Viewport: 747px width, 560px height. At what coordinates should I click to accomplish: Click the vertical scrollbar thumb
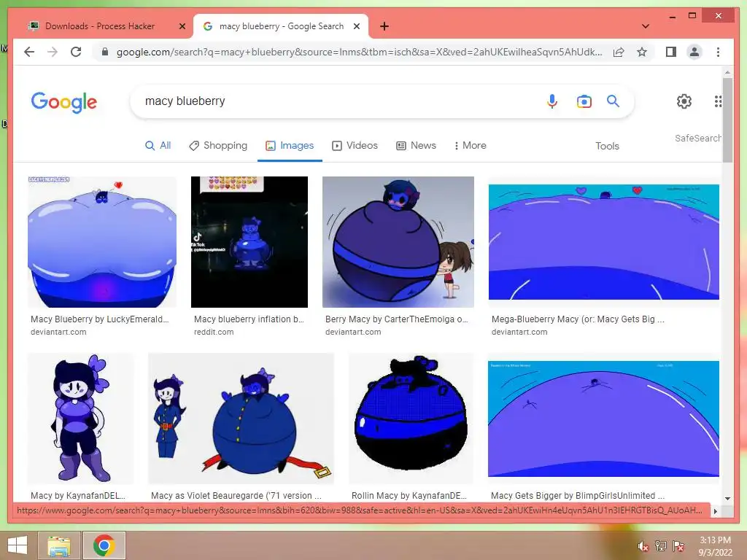click(727, 120)
